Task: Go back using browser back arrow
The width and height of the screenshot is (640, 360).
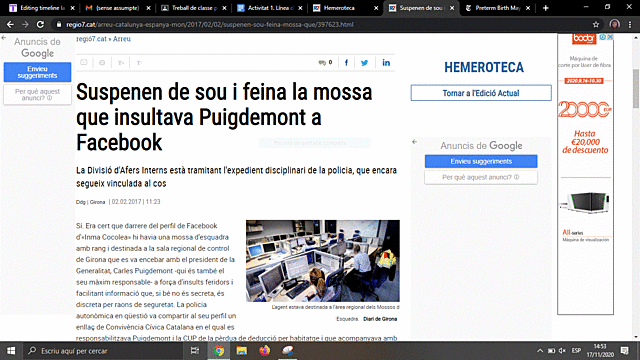Action: (x=10, y=24)
